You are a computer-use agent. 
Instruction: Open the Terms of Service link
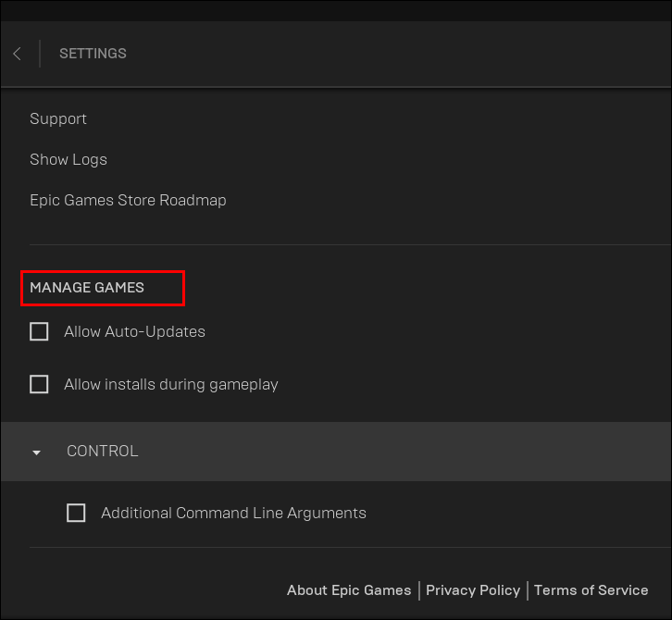(591, 590)
